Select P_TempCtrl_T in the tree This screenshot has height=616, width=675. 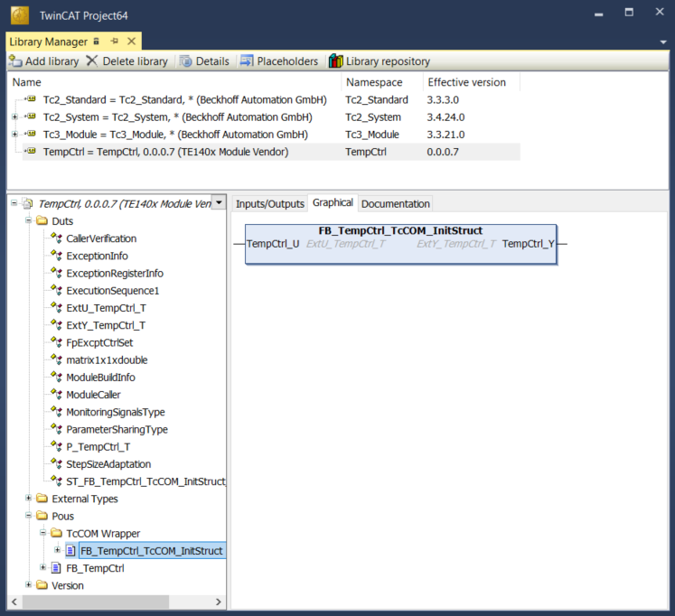[98, 447]
